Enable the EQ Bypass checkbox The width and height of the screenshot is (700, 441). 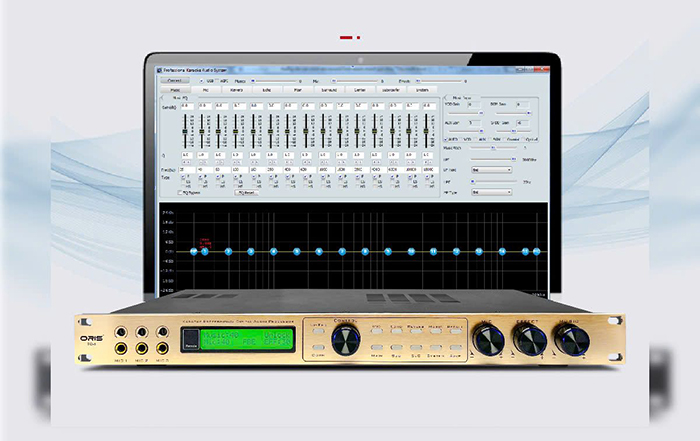point(180,193)
